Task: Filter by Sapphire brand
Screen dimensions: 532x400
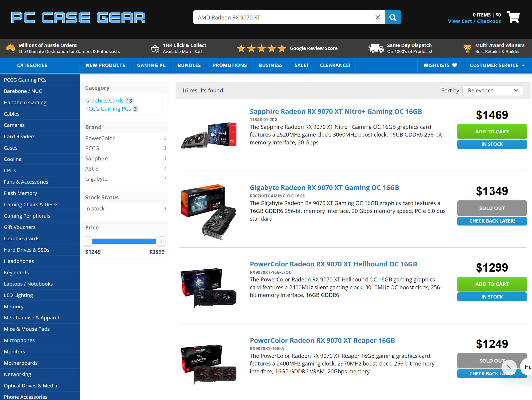Action: click(96, 158)
